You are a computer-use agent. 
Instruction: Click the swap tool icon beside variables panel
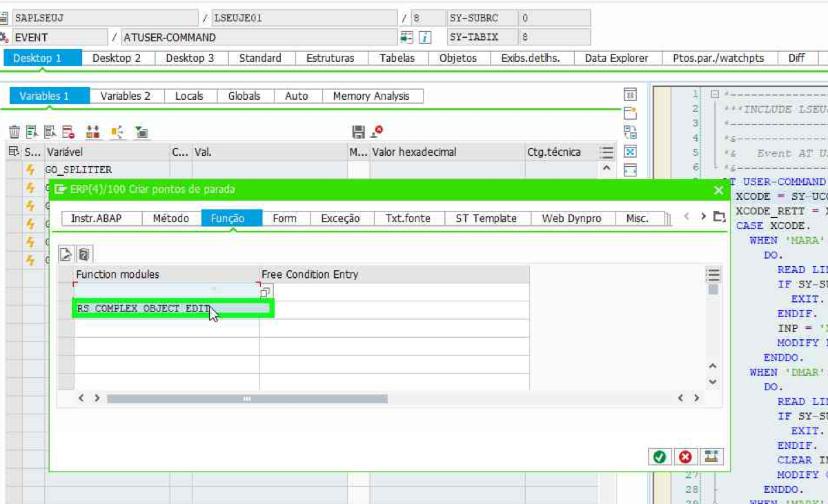click(630, 132)
